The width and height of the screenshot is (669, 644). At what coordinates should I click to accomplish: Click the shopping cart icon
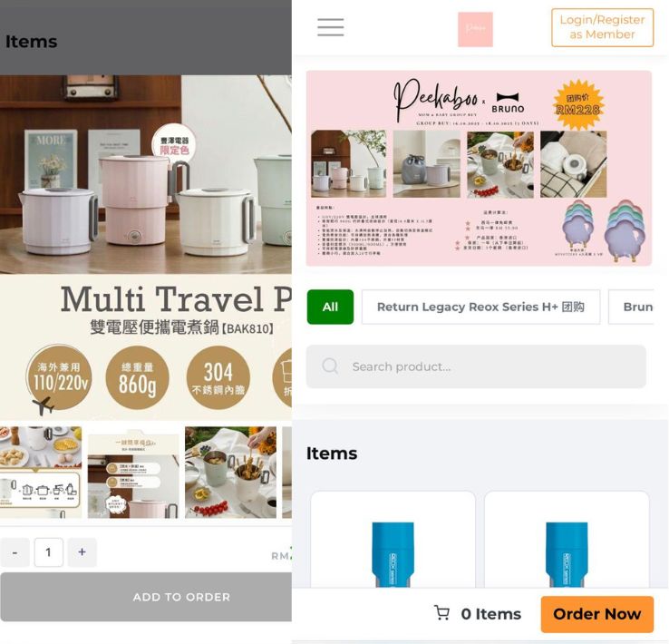441,613
